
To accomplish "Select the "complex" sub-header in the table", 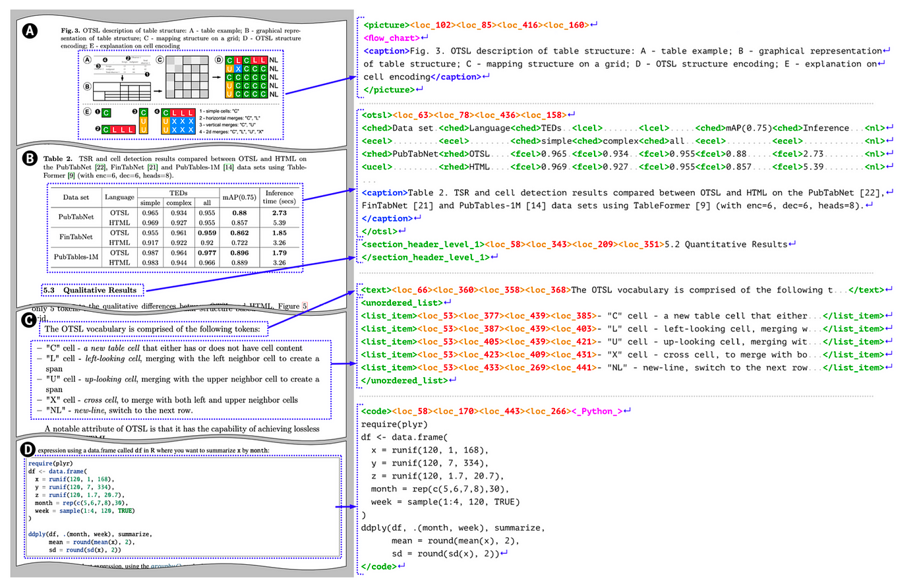I will (x=179, y=203).
